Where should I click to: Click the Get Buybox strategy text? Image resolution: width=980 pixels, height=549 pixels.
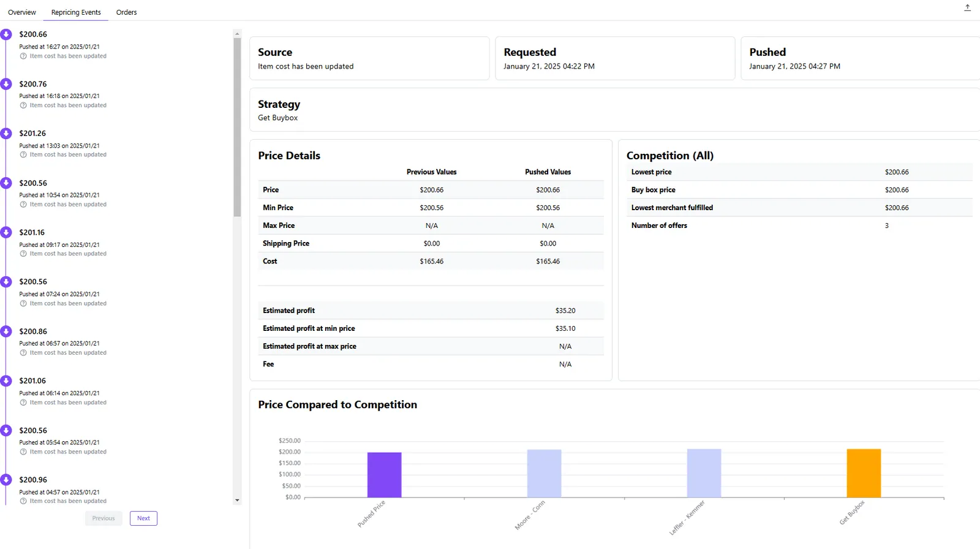pos(277,118)
